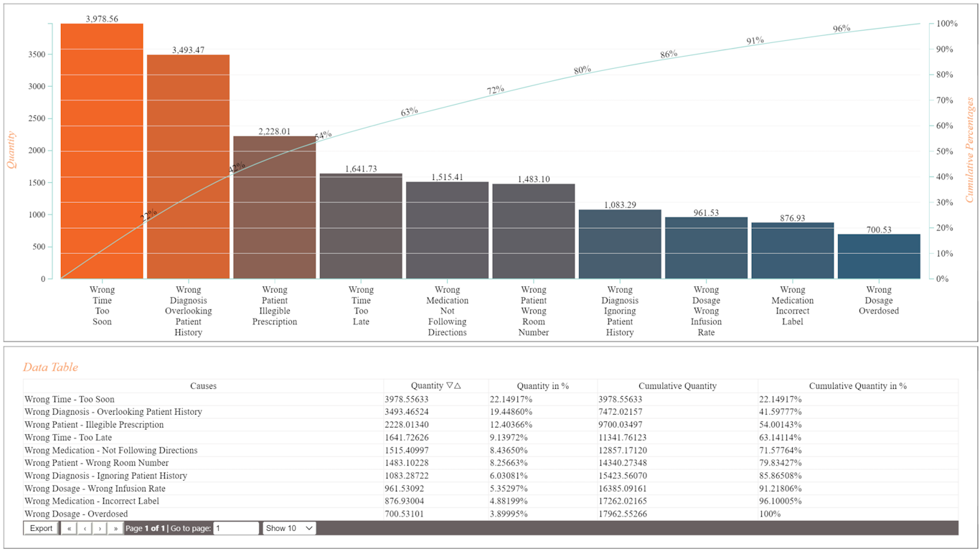The width and height of the screenshot is (980, 551).
Task: Sort the Quantity column descending
Action: (450, 386)
